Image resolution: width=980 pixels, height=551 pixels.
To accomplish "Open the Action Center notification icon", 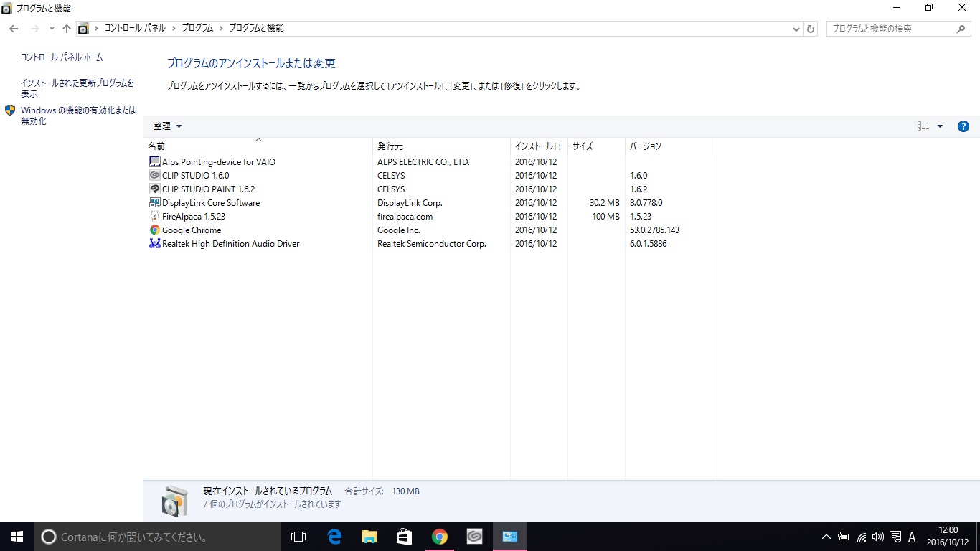I will pos(895,537).
